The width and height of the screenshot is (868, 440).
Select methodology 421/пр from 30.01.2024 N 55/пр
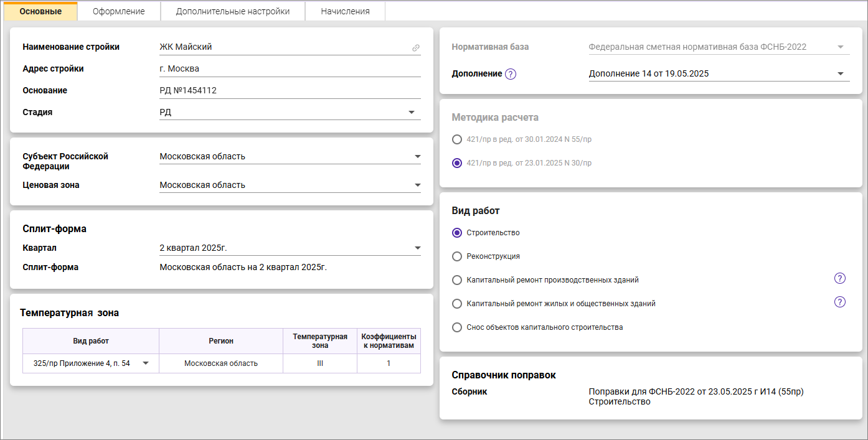click(457, 139)
